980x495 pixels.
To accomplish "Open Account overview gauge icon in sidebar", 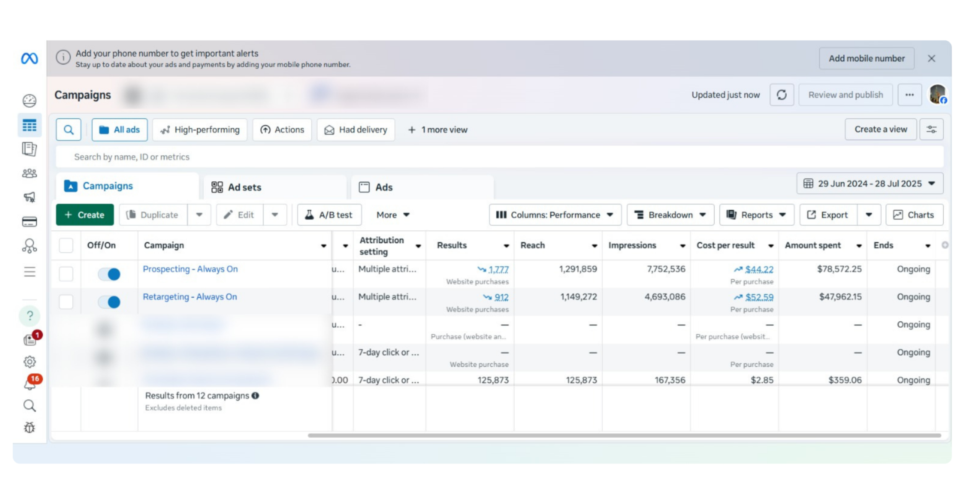I will (x=29, y=101).
